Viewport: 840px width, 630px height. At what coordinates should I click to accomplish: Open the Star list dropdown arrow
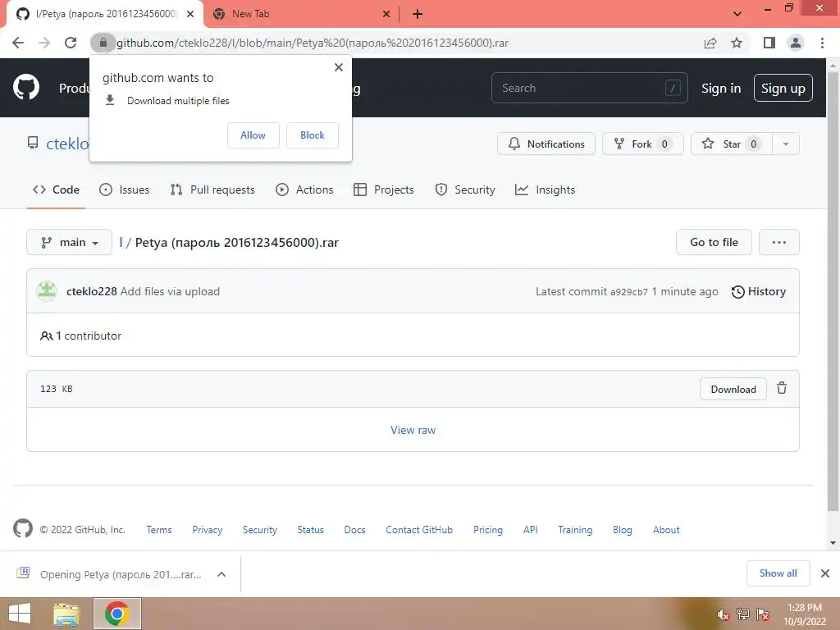(x=785, y=144)
